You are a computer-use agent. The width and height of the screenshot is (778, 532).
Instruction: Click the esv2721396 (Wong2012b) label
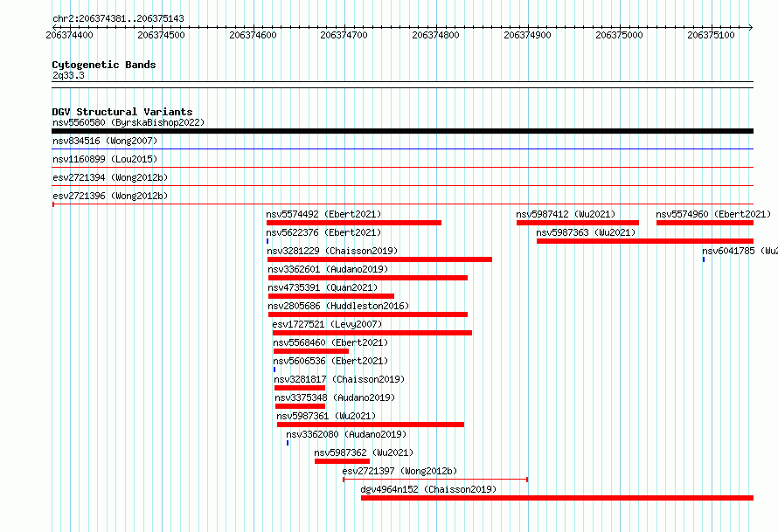(110, 196)
